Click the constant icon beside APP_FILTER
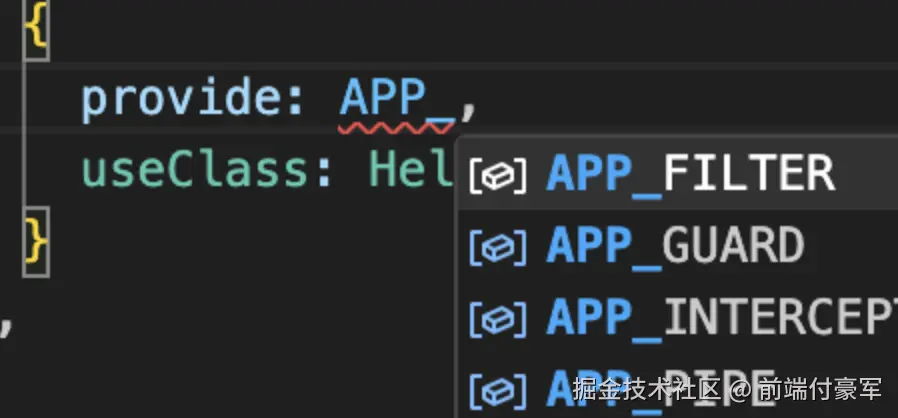 coord(498,175)
